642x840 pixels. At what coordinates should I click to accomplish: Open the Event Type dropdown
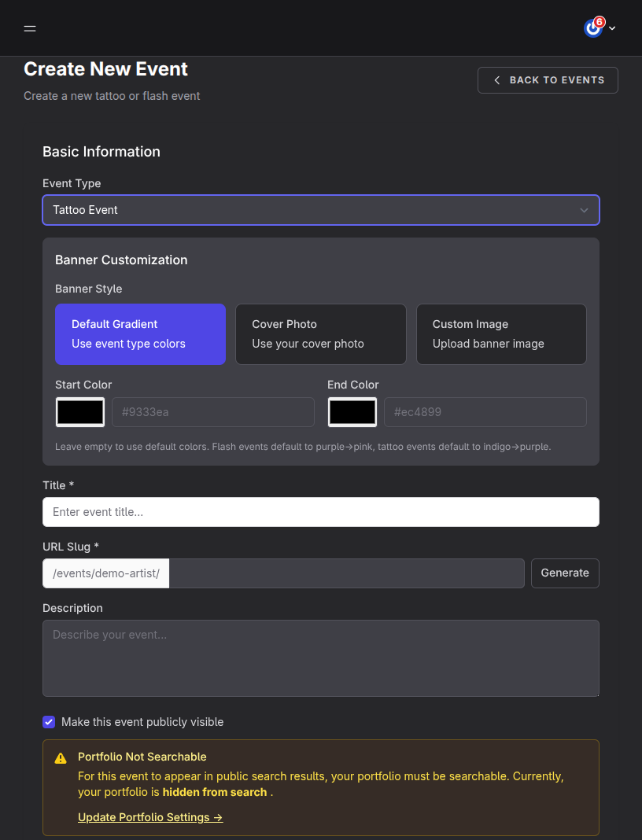(x=321, y=210)
